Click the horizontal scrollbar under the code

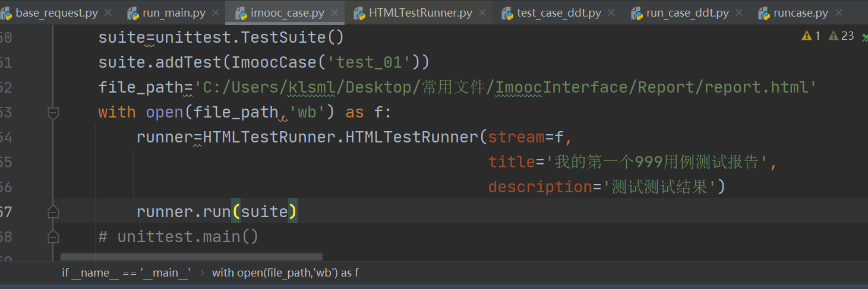(x=191, y=257)
